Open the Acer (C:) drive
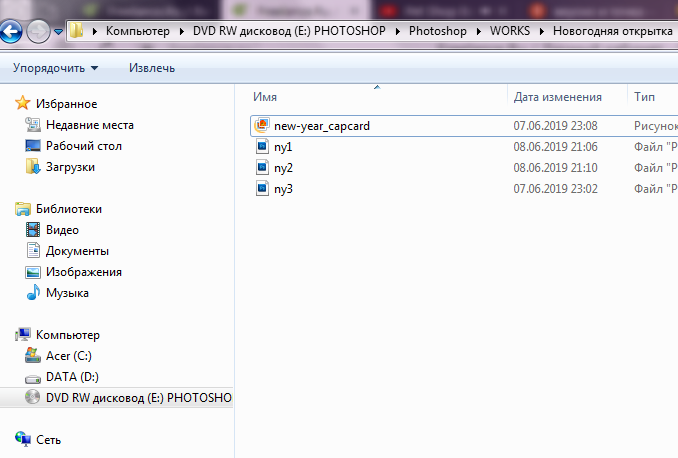 pos(69,356)
